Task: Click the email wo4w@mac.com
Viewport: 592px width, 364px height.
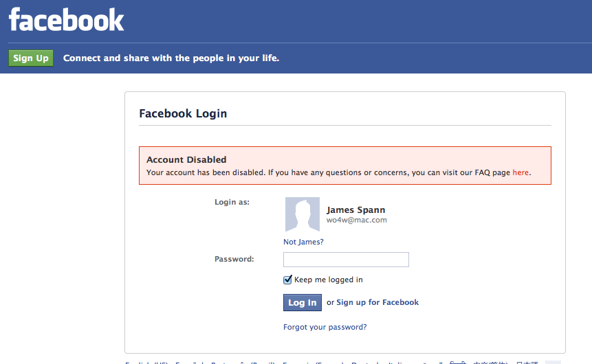Action: (356, 220)
